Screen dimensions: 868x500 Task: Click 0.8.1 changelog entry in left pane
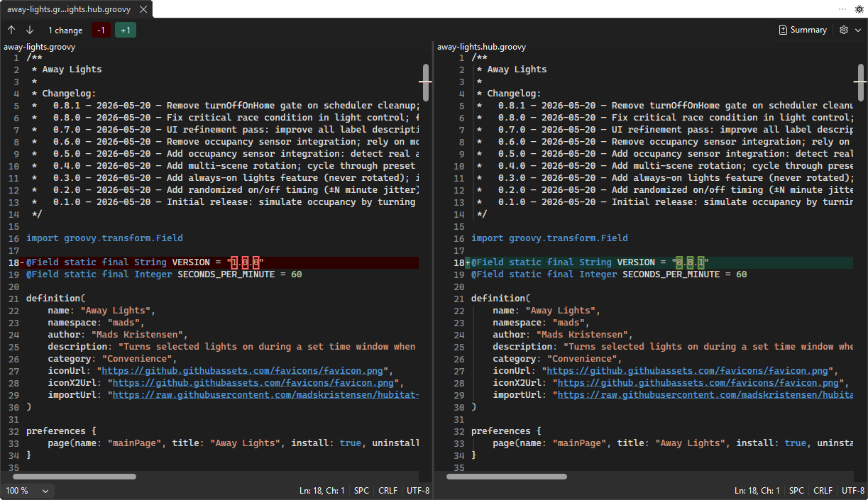click(x=225, y=106)
